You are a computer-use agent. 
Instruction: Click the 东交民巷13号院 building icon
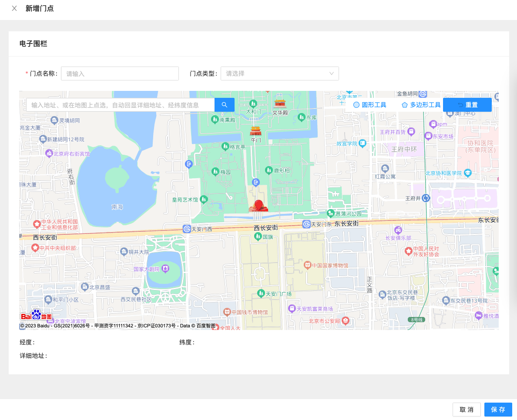(x=446, y=300)
